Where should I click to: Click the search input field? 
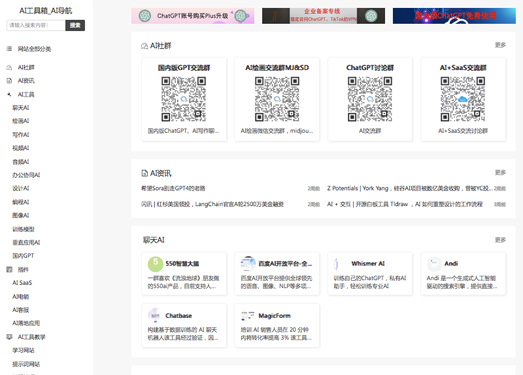36,25
